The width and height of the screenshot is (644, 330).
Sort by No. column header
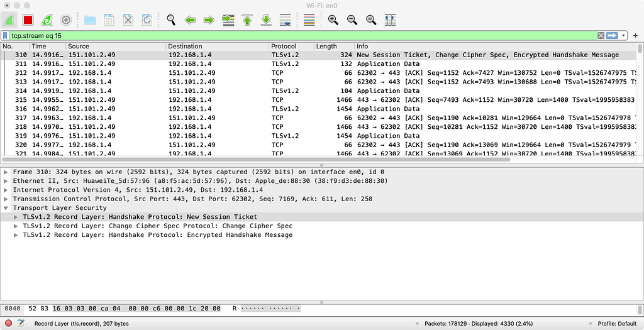[15, 47]
